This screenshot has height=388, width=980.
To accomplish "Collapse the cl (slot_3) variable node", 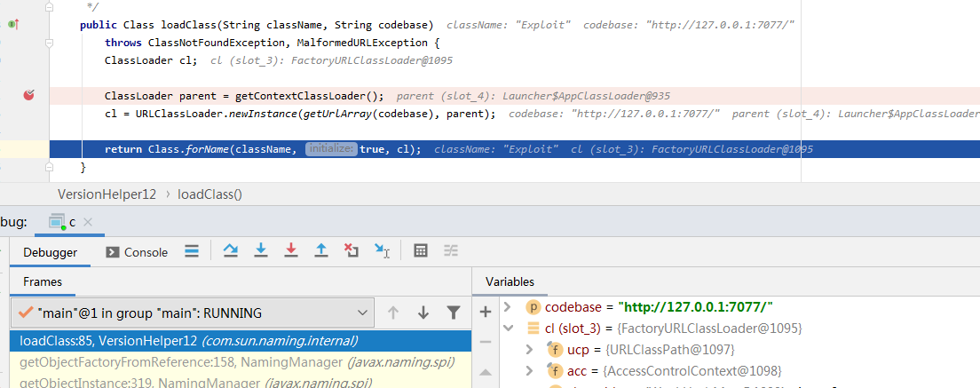I will coord(508,329).
